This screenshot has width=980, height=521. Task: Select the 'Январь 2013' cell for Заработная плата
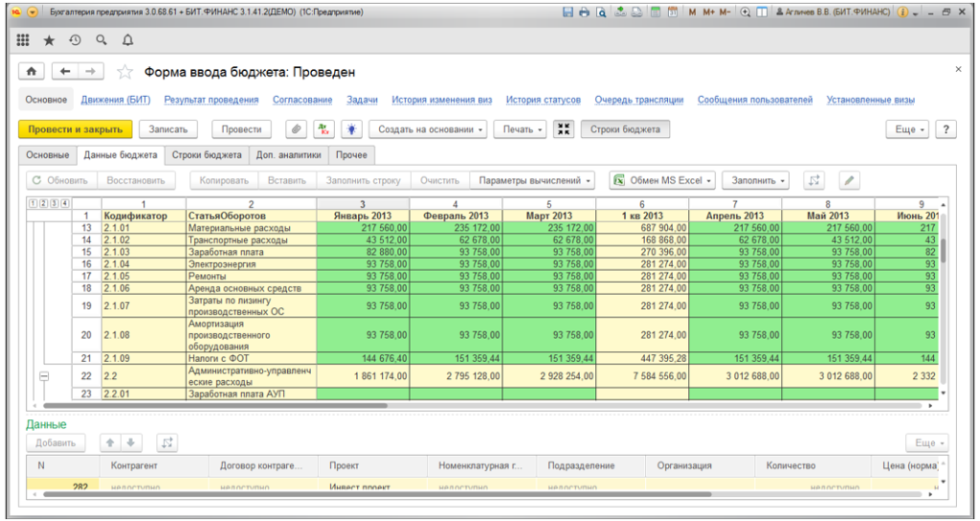[x=363, y=252]
